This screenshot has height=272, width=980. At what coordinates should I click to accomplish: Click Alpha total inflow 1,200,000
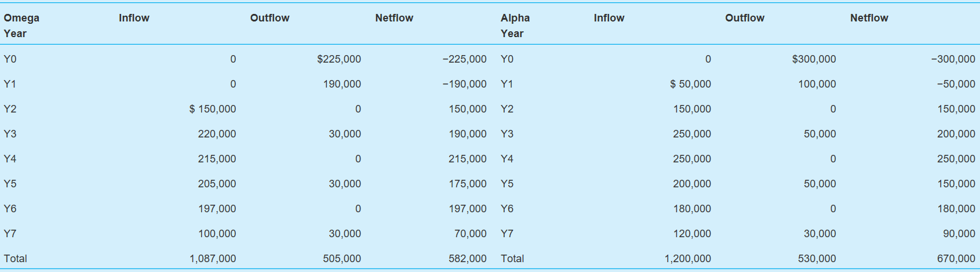point(687,259)
